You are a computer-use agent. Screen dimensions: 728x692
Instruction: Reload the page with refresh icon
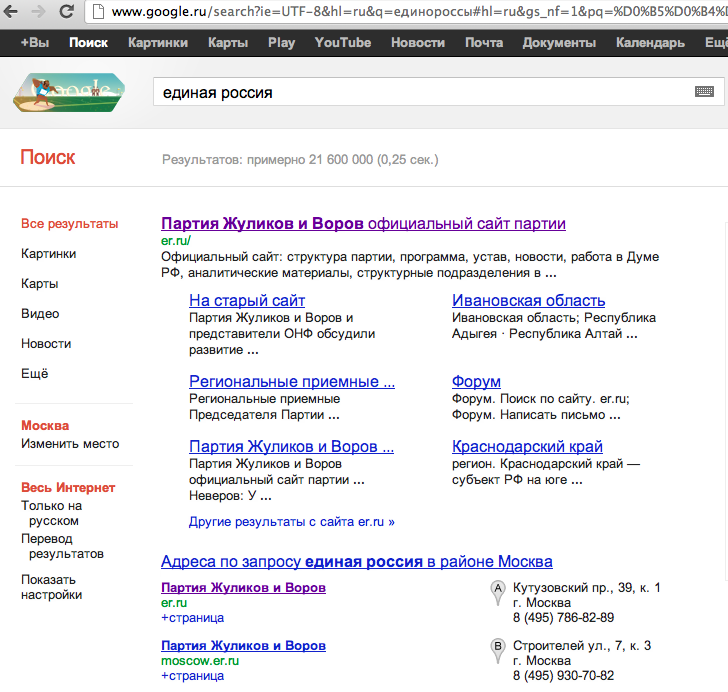67,11
